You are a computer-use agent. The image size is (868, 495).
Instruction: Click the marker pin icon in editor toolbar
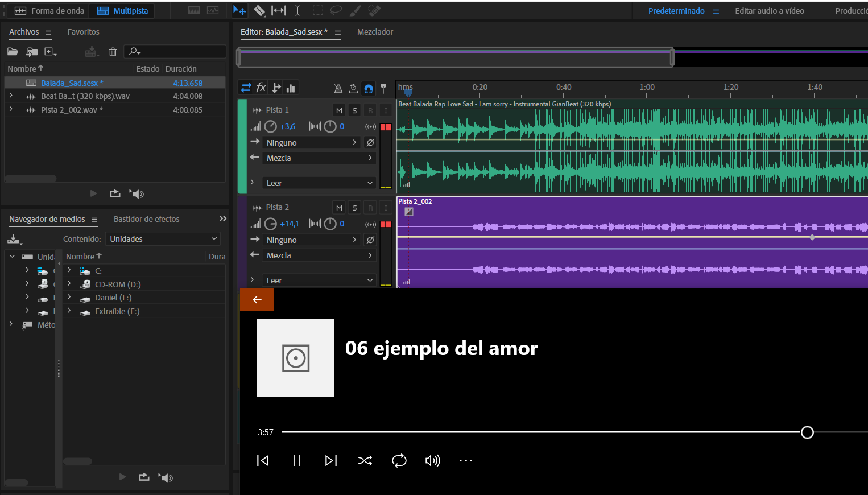pyautogui.click(x=383, y=88)
